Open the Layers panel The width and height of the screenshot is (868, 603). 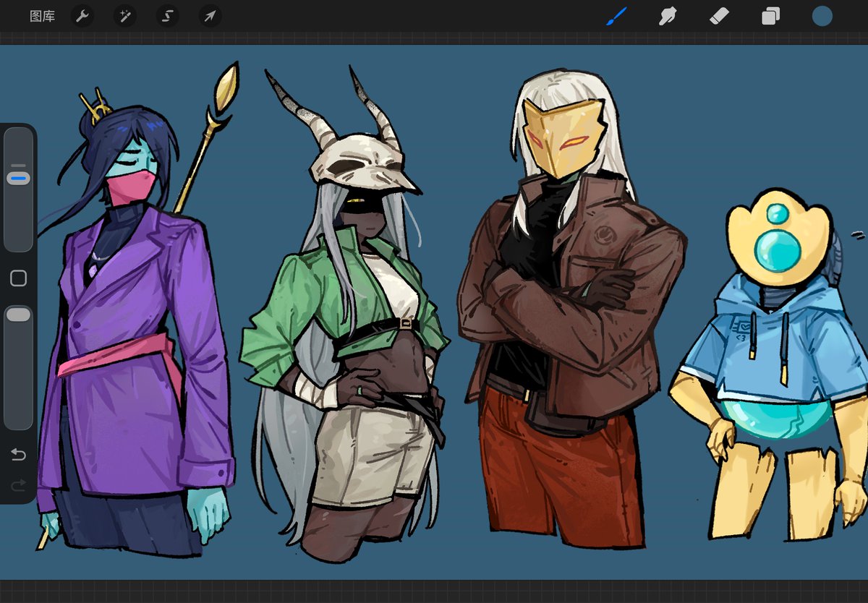pyautogui.click(x=770, y=16)
